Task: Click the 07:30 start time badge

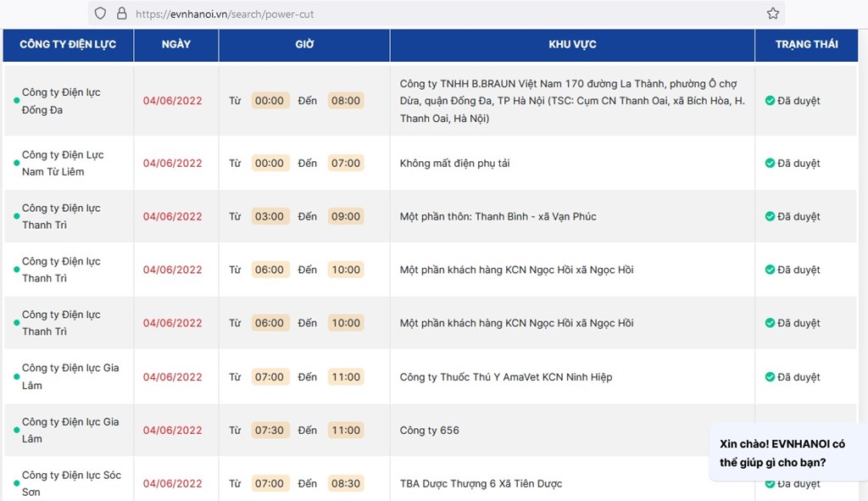Action: 269,430
